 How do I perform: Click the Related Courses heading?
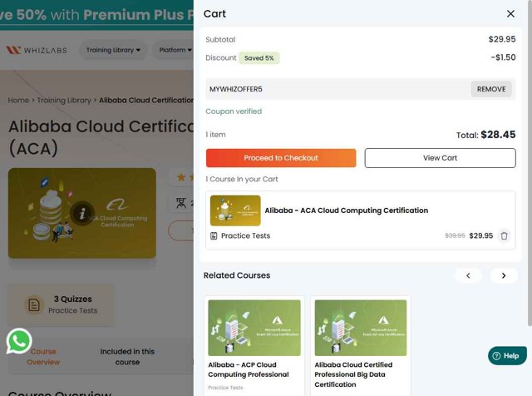pos(237,275)
